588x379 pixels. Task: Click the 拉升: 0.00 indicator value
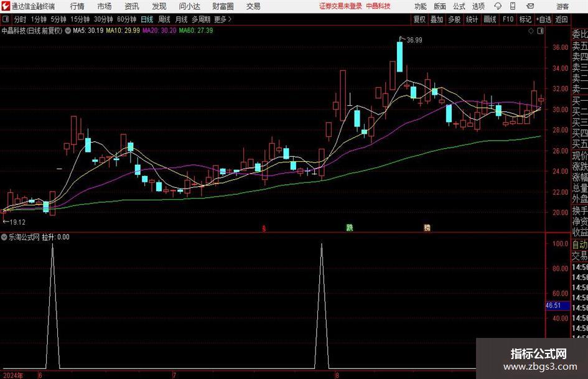point(55,237)
